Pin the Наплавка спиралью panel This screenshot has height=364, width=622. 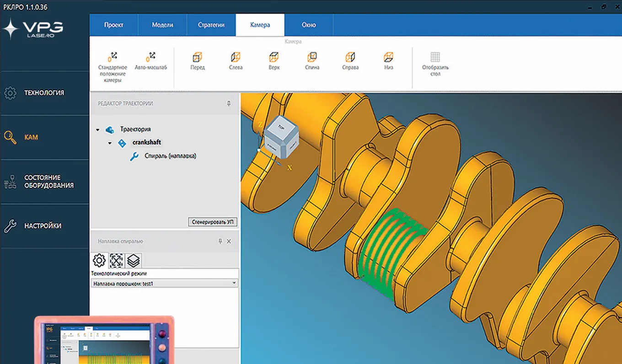220,241
